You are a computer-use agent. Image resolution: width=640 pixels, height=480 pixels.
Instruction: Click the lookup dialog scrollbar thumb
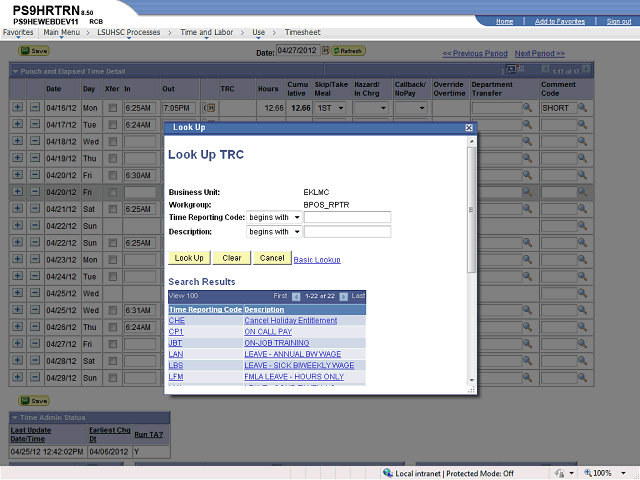471,210
